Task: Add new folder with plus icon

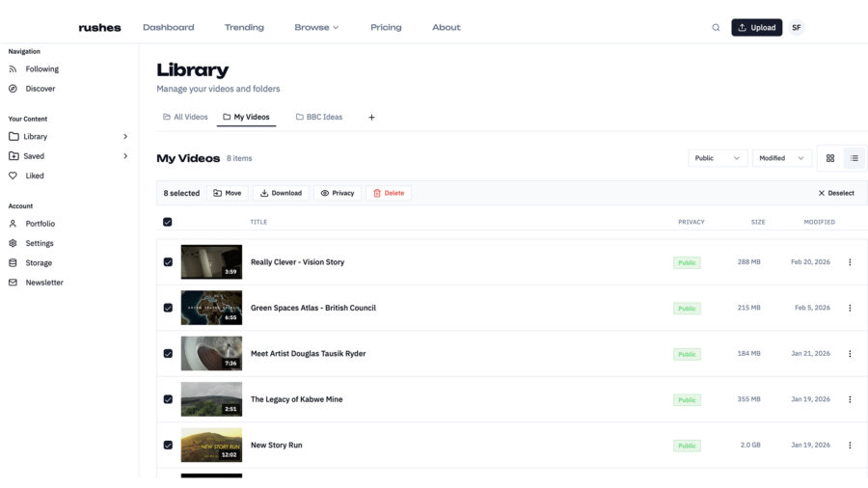Action: [x=371, y=118]
